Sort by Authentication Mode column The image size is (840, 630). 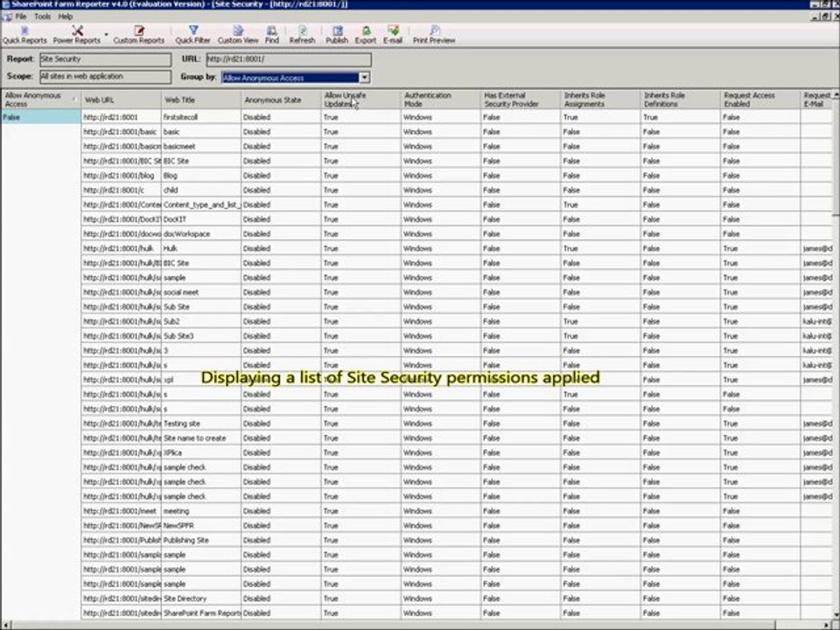[440, 100]
